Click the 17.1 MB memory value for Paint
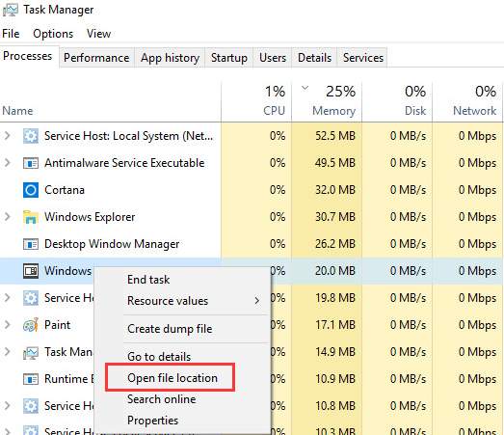This screenshot has width=504, height=435. click(335, 325)
